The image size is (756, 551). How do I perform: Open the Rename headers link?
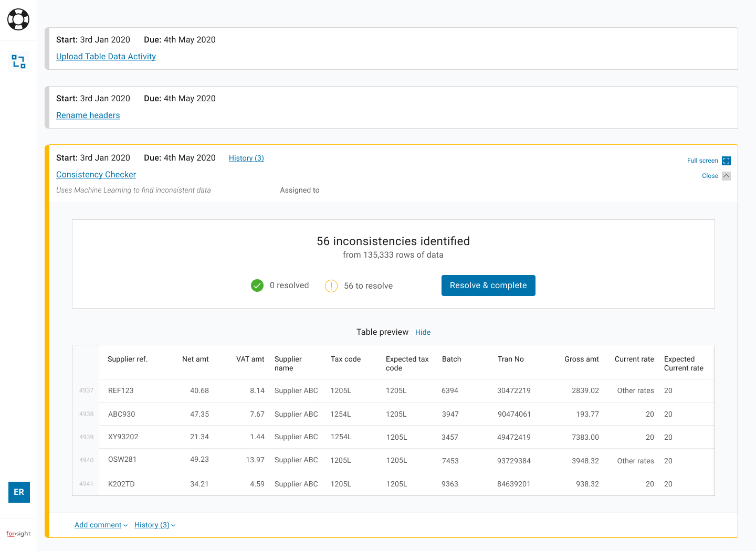(88, 115)
